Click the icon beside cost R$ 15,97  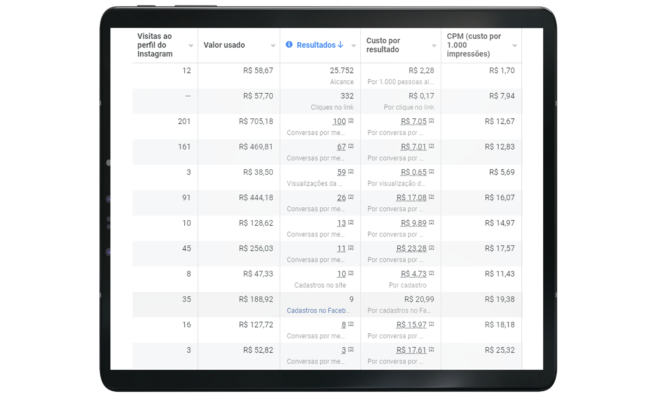(x=431, y=324)
